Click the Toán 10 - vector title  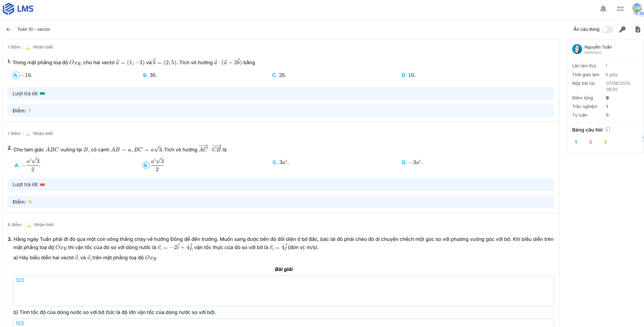coord(33,29)
